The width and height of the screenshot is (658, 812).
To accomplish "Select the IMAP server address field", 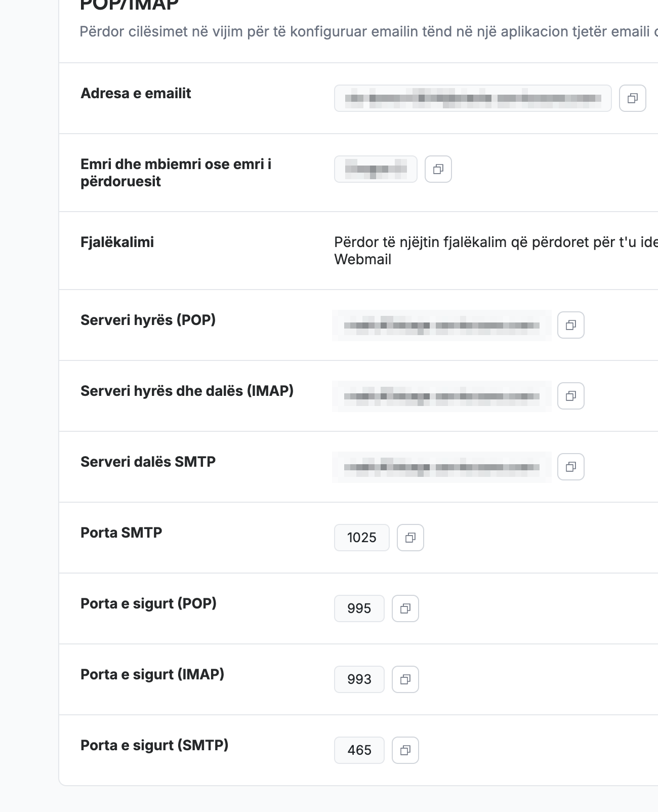I will pos(442,396).
